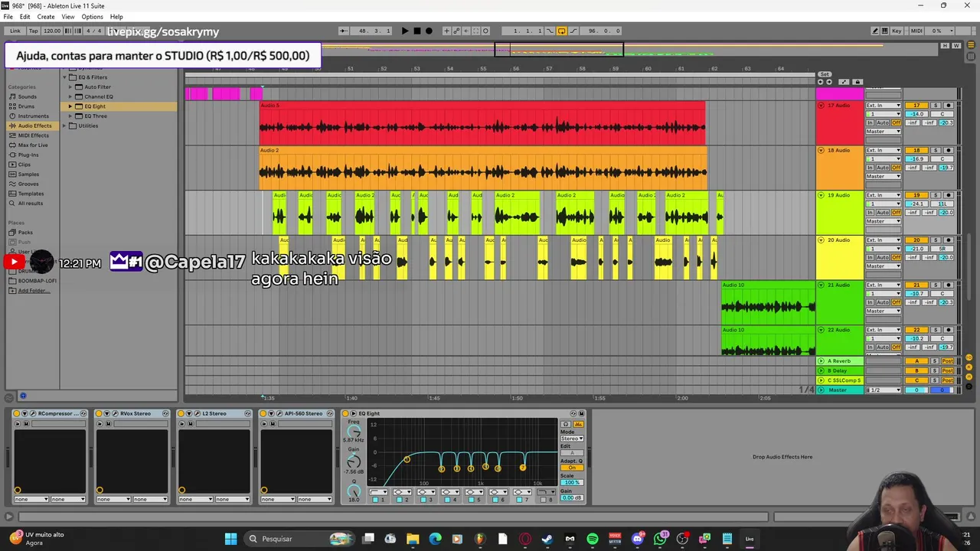Toggle track 20 activator button
This screenshot has height=551, width=980.
pyautogui.click(x=916, y=240)
